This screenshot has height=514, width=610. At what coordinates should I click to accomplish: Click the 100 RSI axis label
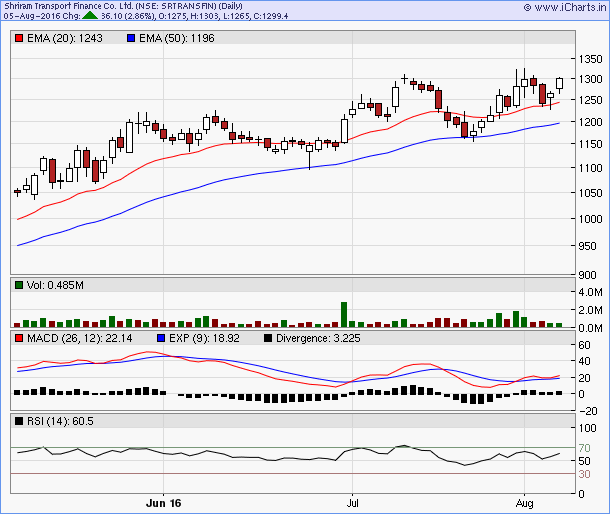[x=587, y=428]
